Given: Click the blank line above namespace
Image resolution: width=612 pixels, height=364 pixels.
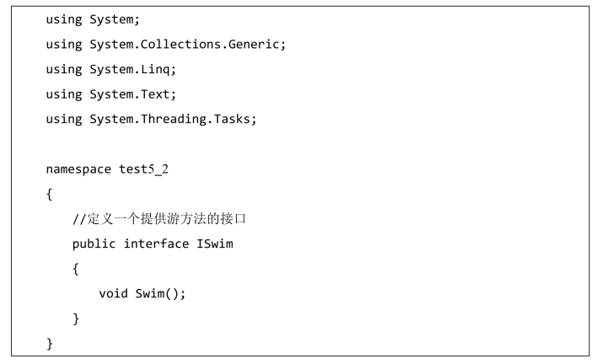Looking at the screenshot, I should coord(300,144).
